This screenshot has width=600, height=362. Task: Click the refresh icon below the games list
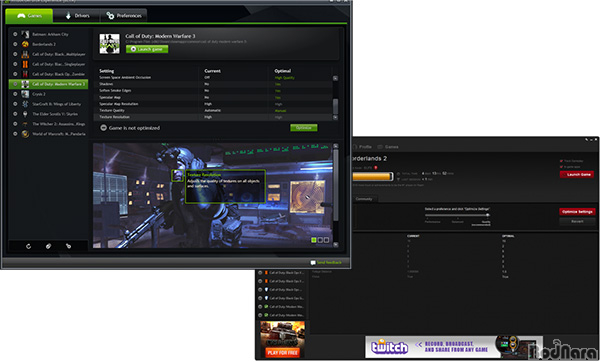point(28,246)
